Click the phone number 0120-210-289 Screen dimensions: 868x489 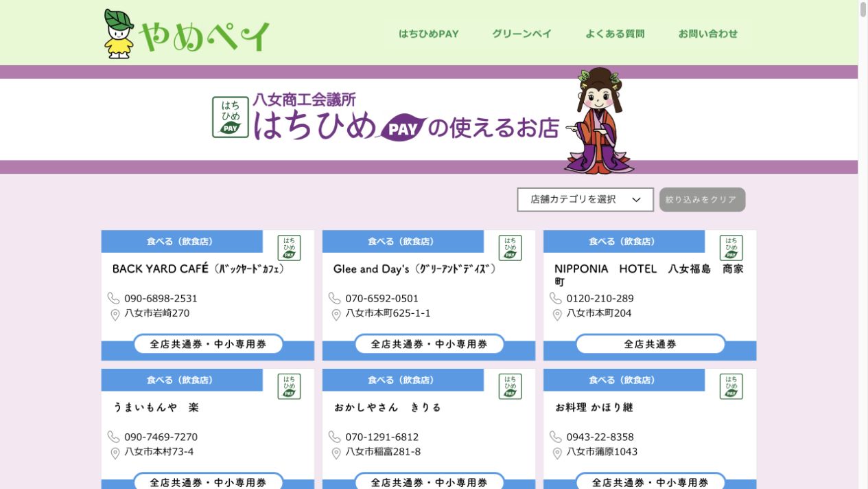click(x=600, y=299)
